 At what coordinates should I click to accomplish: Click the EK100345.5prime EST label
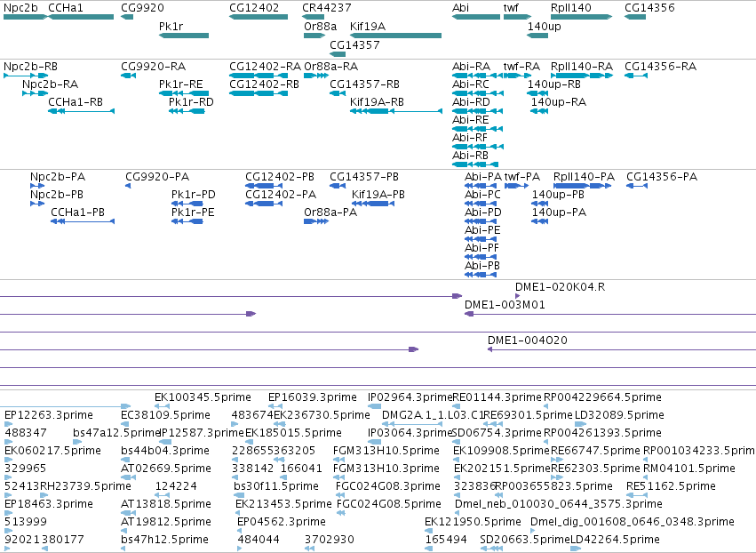point(203,397)
